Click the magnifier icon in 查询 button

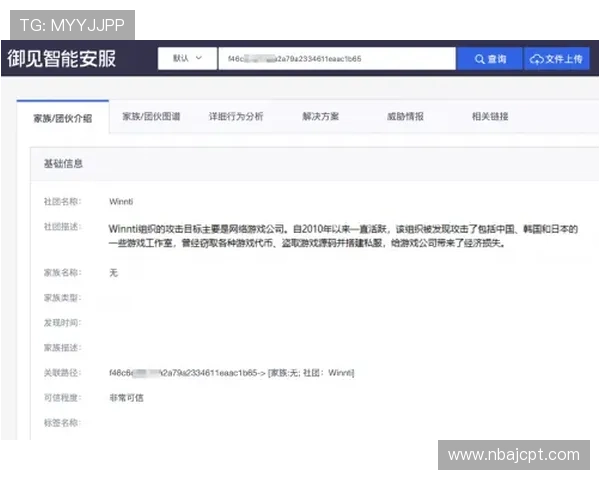480,59
